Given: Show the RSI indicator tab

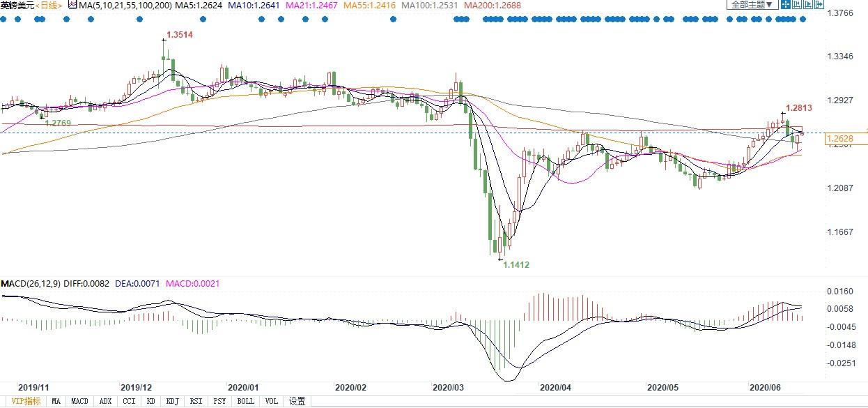Looking at the screenshot, I should pos(196,401).
